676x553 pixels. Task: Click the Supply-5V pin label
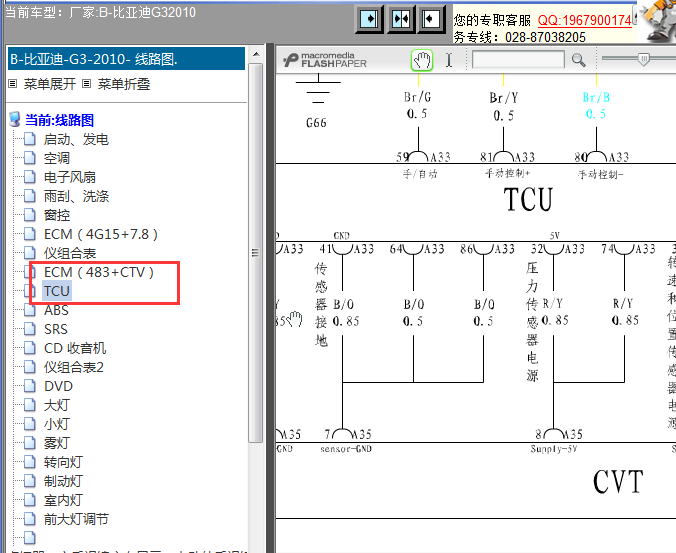[x=554, y=449]
